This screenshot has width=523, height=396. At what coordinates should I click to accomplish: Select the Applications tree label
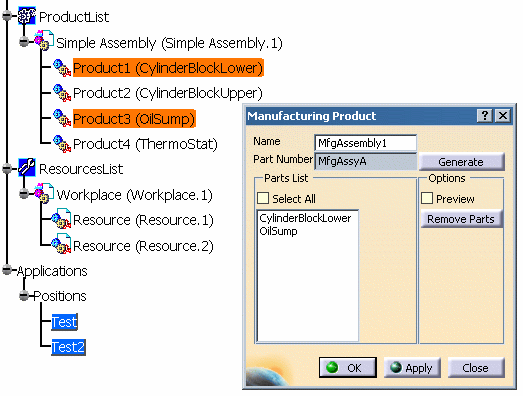point(52,271)
